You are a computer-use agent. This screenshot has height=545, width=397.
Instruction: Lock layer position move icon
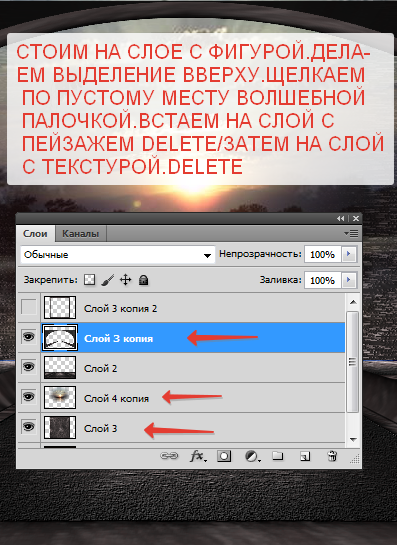(x=125, y=279)
